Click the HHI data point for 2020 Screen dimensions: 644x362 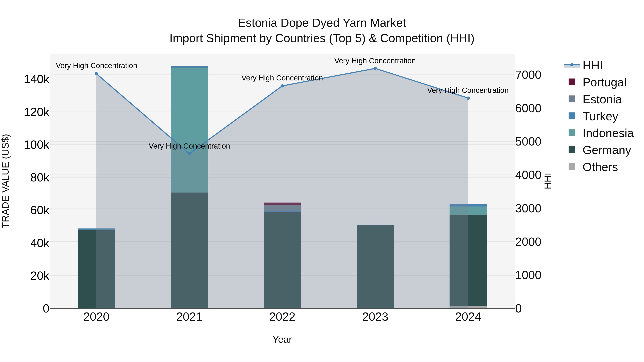[x=96, y=74]
